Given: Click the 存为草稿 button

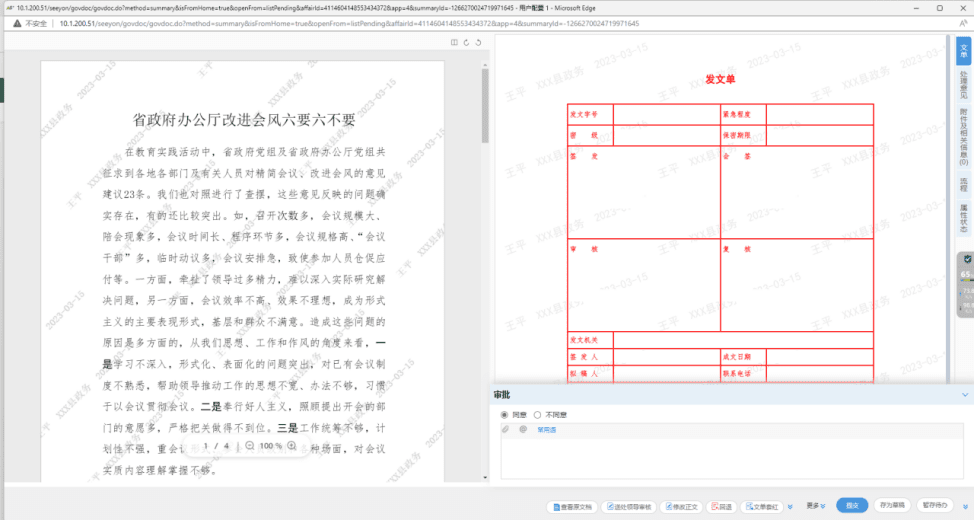Looking at the screenshot, I should (892, 506).
